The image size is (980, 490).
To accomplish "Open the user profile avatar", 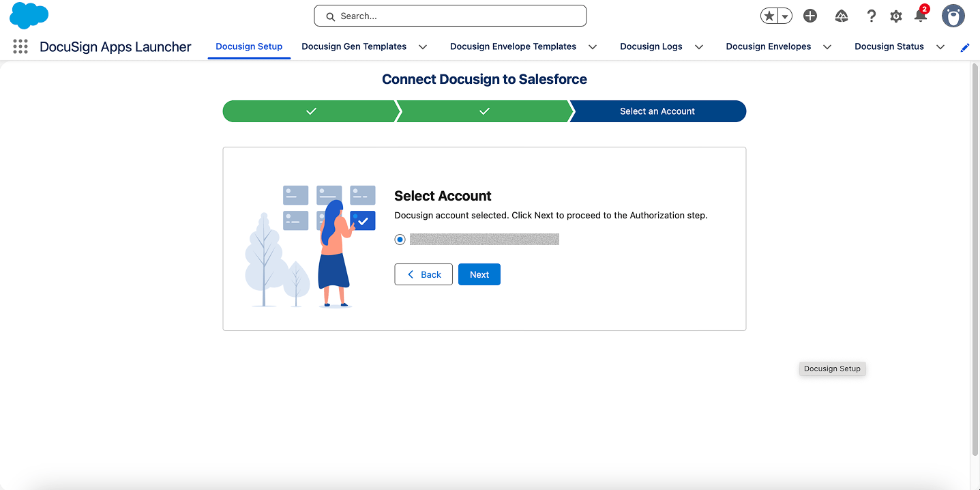I will point(953,16).
